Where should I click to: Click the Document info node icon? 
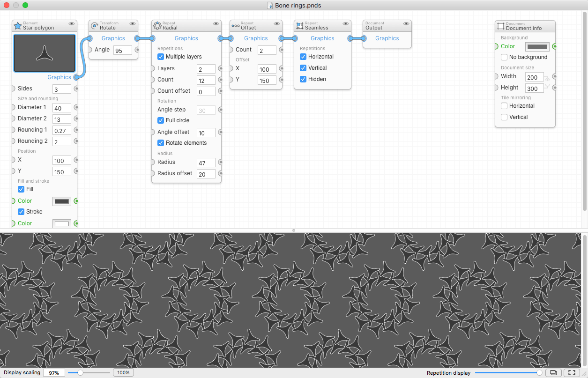tap(501, 26)
